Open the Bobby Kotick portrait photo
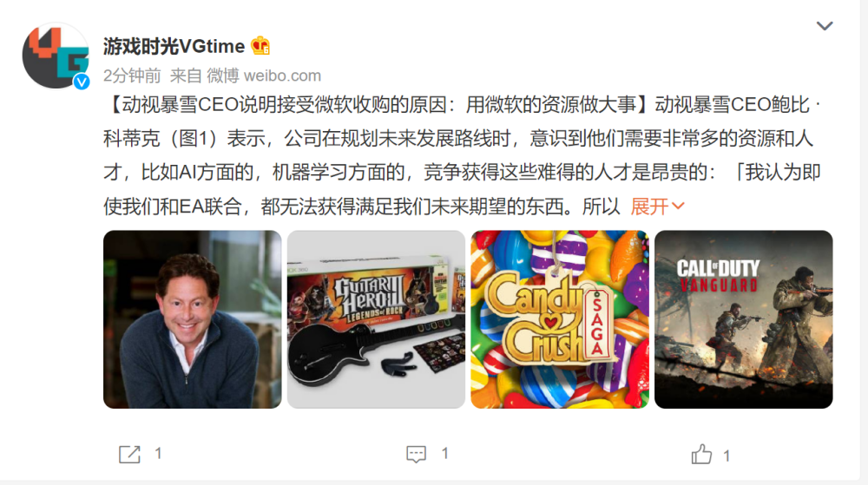This screenshot has width=868, height=485. coord(192,319)
